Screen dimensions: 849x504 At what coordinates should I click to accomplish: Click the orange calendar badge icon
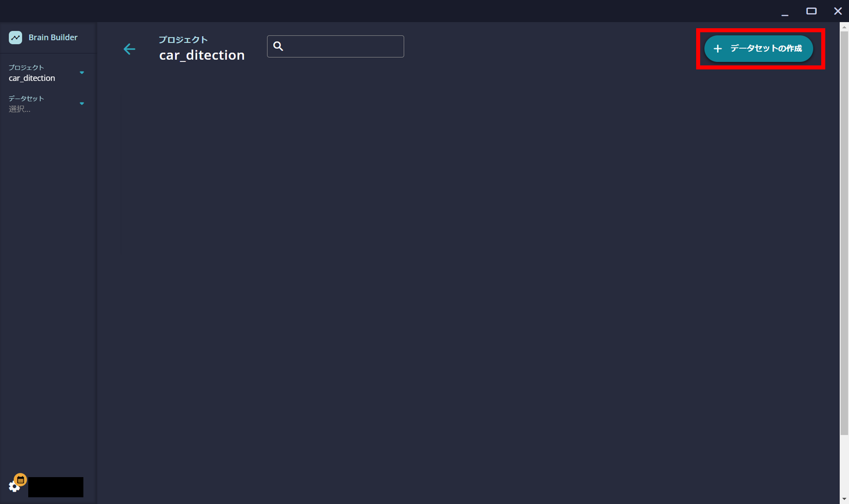21,480
